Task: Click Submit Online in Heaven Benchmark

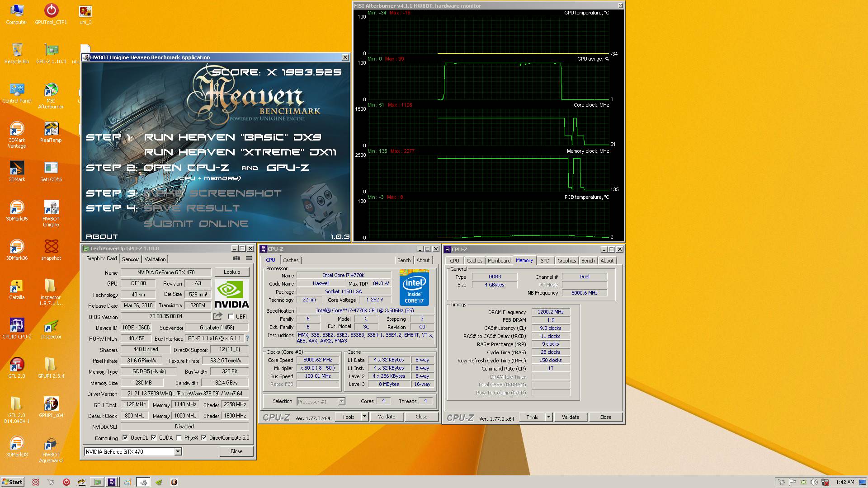Action: click(196, 224)
